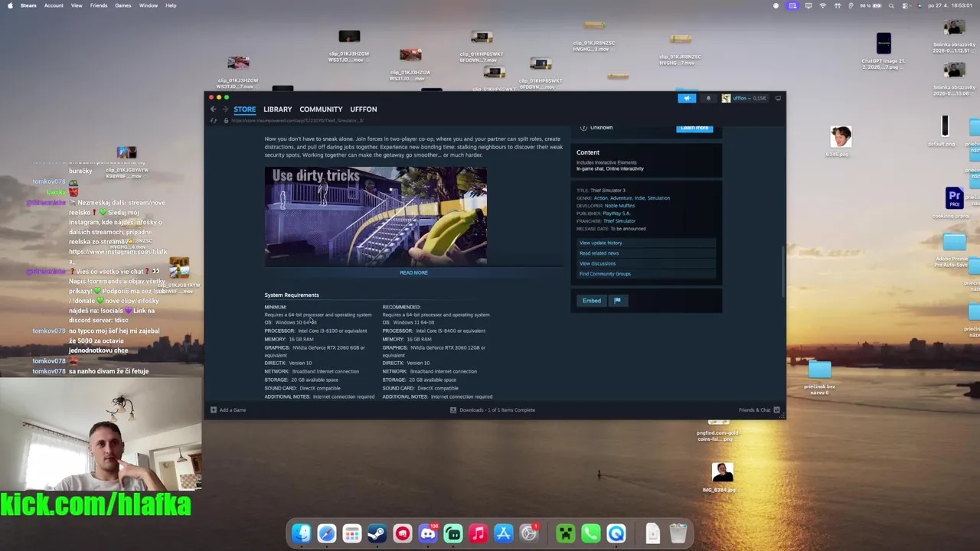Open the ufffon account dropdown
This screenshot has height=551, width=980.
(x=744, y=98)
